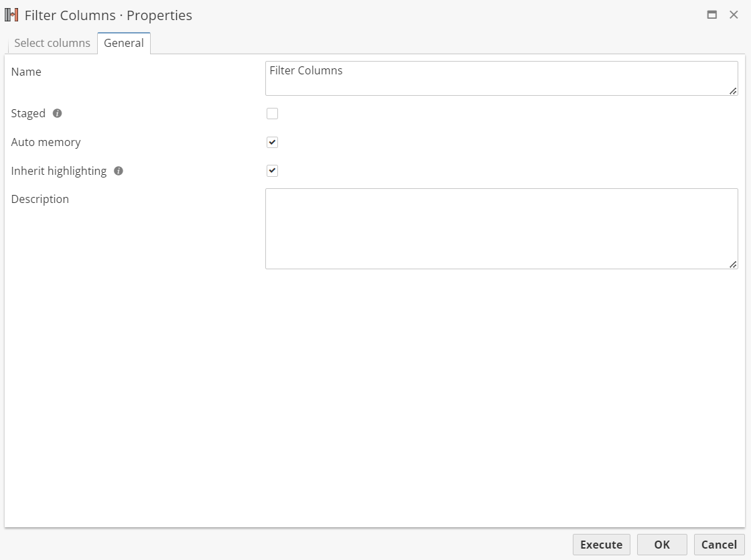Click inside the Name text field
This screenshot has height=560, width=751.
coord(469,77)
